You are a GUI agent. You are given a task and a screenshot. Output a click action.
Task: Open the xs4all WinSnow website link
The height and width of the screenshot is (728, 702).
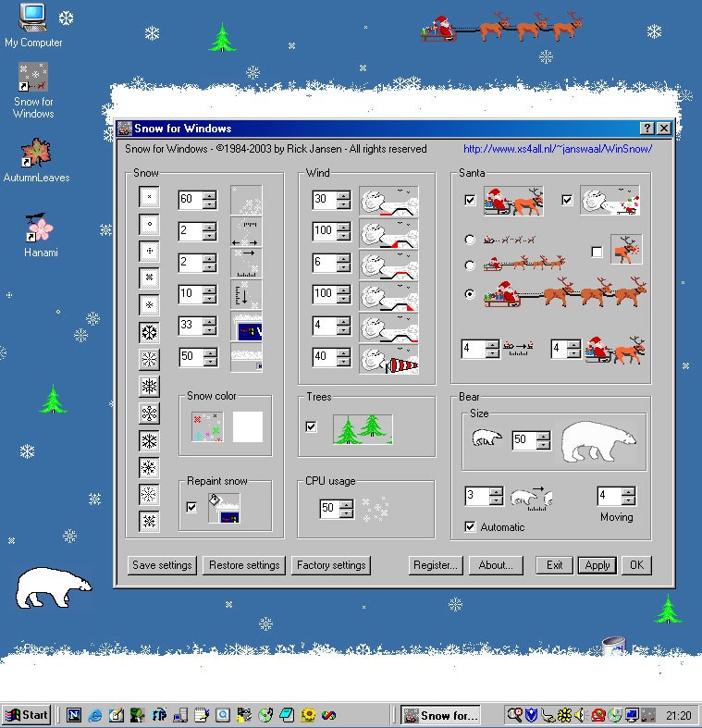click(558, 149)
